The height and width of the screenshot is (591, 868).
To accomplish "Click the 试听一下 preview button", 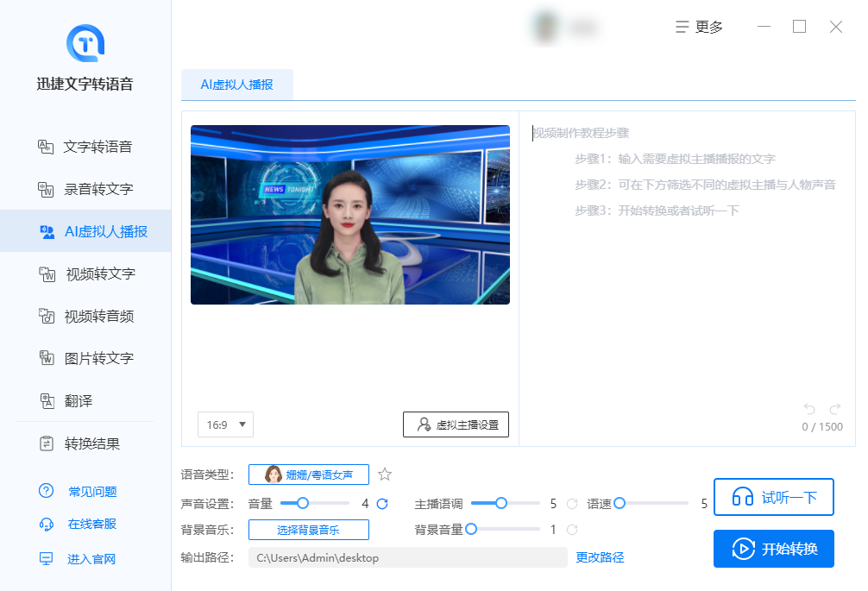I will pos(773,497).
